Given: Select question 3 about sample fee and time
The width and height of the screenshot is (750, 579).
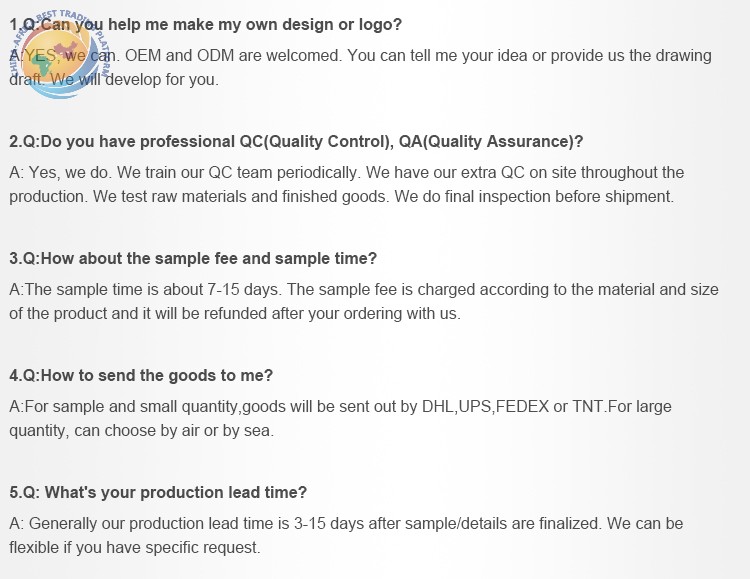Looking at the screenshot, I should (x=193, y=259).
